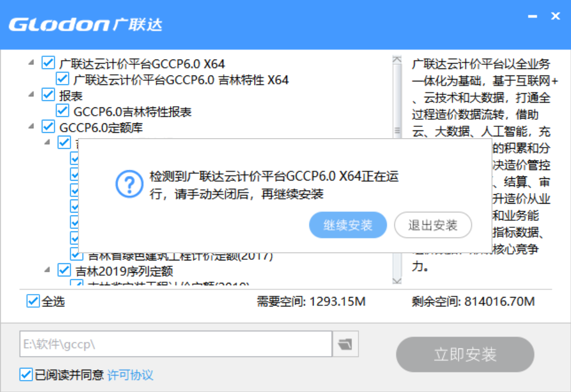Click the folder browse icon beside install path
This screenshot has width=571, height=392.
[345, 344]
